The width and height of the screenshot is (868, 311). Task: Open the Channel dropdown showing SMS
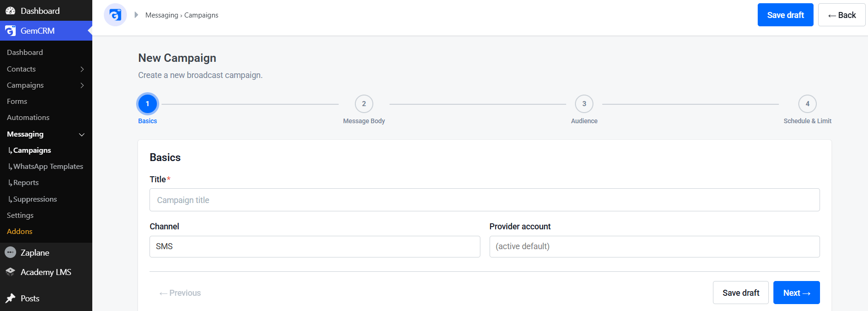tap(315, 246)
